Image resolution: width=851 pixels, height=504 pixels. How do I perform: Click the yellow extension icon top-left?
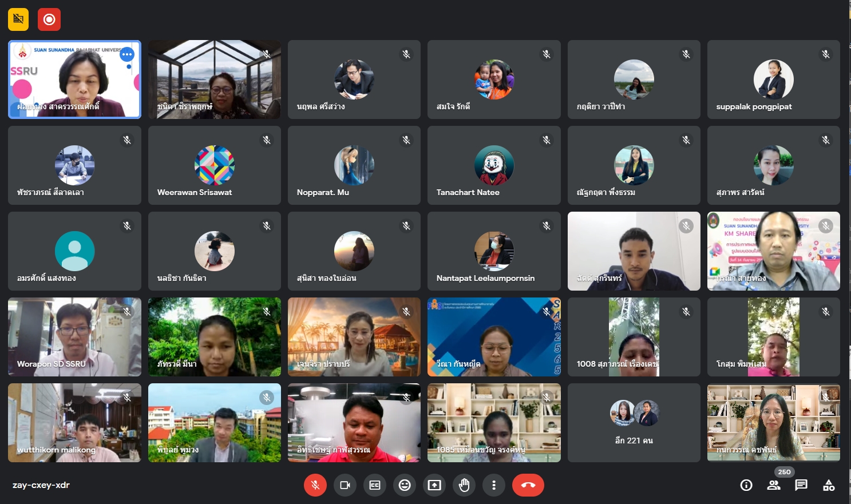18,19
